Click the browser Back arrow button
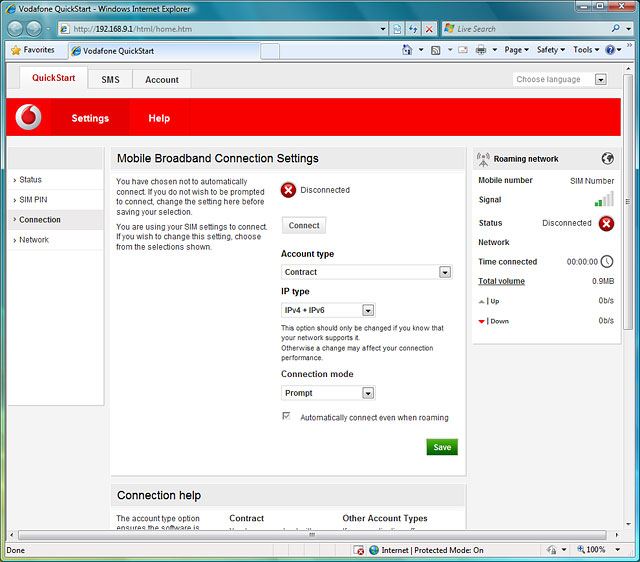This screenshot has height=562, width=640. coord(15,29)
